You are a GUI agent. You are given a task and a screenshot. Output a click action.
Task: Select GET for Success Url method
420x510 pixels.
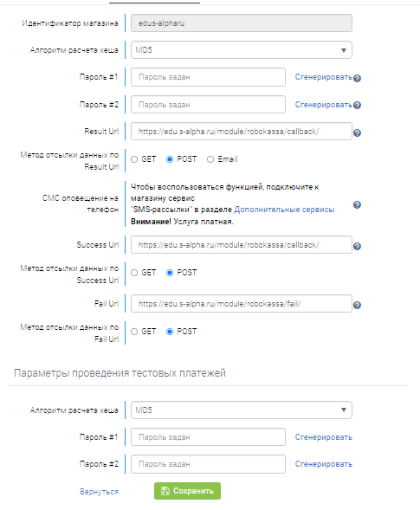pos(134,273)
